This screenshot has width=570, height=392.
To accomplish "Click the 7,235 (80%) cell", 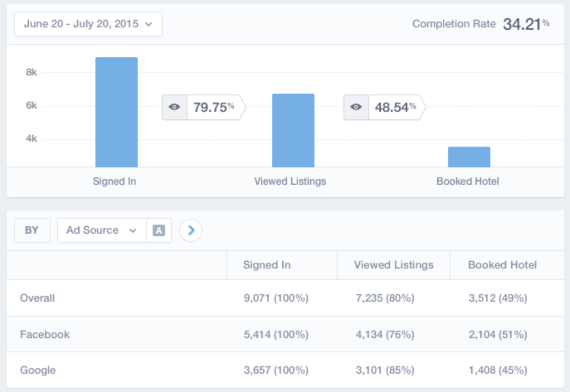I will (385, 298).
